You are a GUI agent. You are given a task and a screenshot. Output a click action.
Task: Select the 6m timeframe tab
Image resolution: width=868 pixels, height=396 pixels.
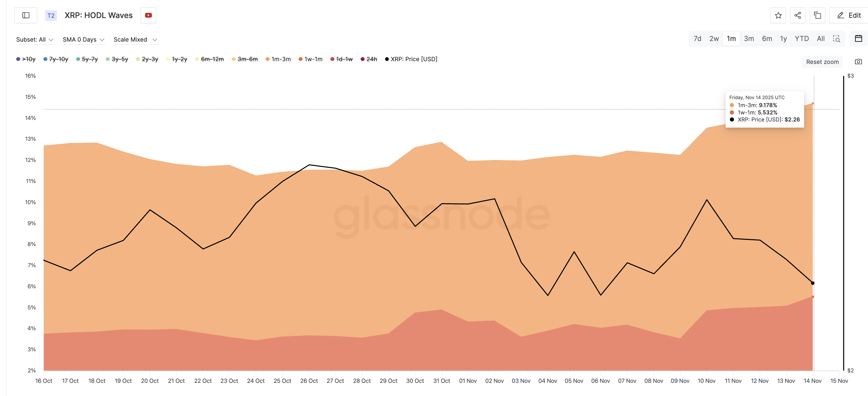(767, 39)
